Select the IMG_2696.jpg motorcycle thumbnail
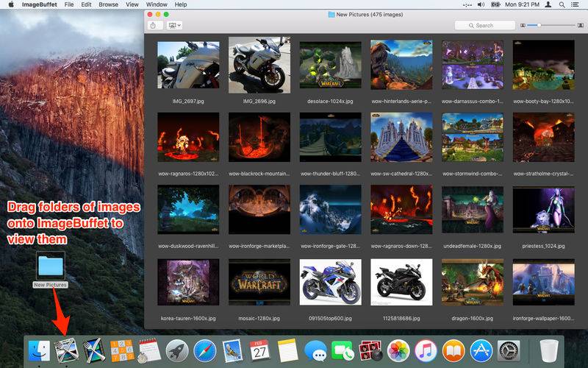Screen dimensions: 588x368 tap(259, 65)
